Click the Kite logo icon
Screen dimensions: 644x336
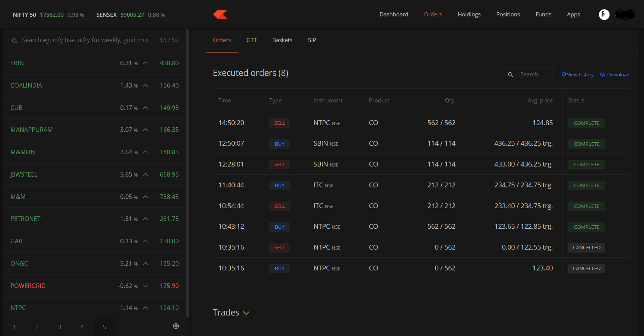(220, 15)
